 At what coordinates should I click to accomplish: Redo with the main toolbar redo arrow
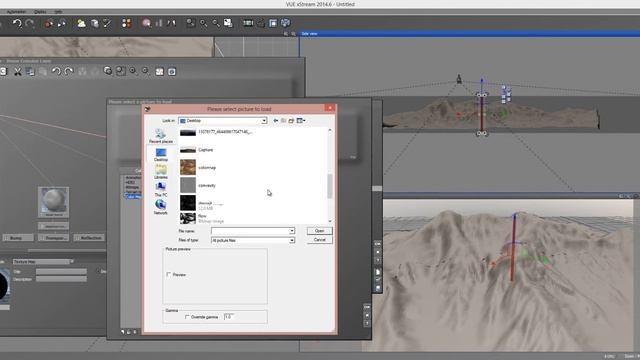coord(30,23)
